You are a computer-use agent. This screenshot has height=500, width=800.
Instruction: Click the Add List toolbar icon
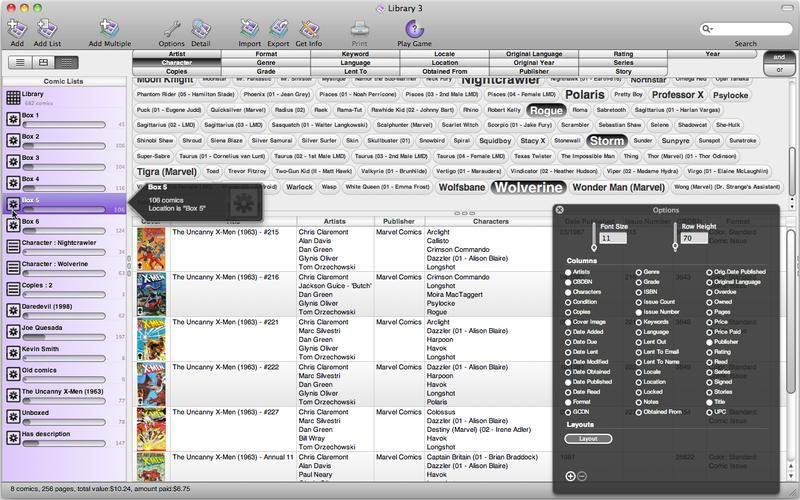point(47,27)
